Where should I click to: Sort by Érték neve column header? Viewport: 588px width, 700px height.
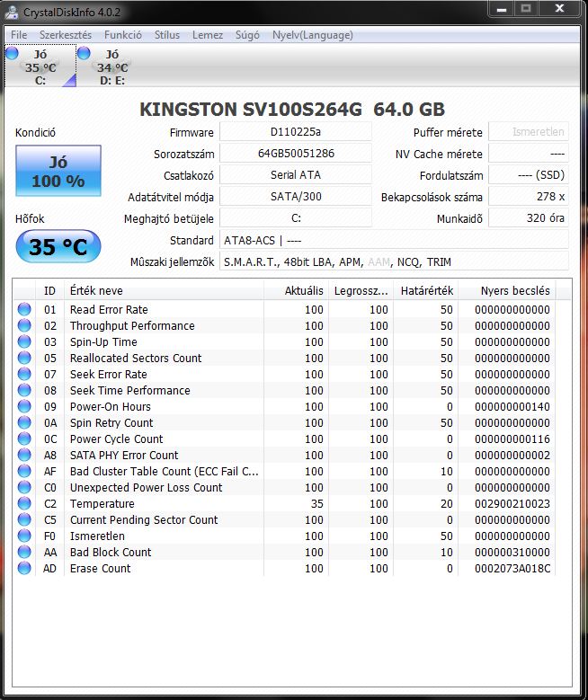pos(165,290)
